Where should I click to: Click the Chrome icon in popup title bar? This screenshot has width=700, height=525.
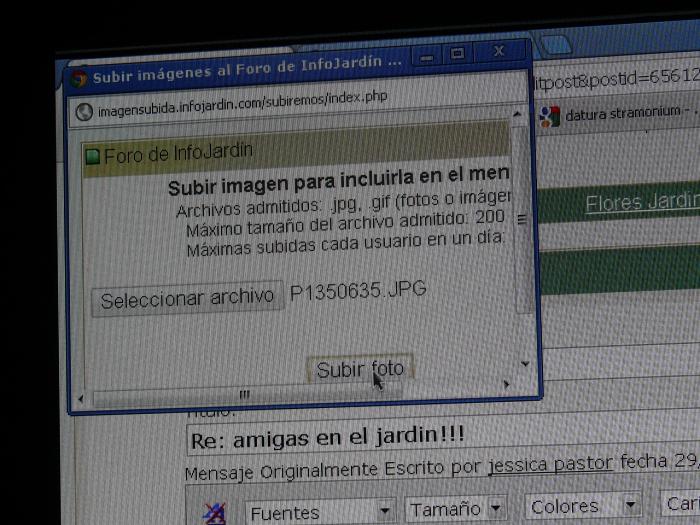[x=79, y=79]
